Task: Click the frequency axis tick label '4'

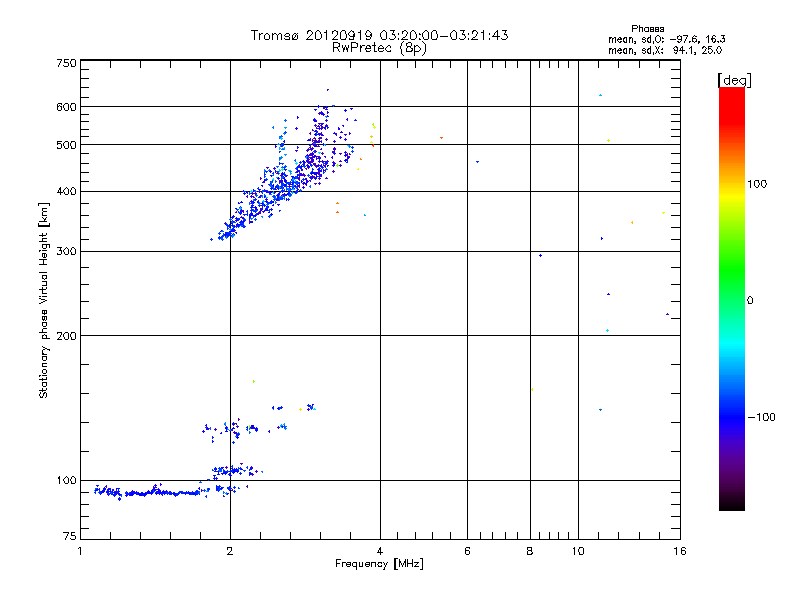Action: (x=380, y=551)
